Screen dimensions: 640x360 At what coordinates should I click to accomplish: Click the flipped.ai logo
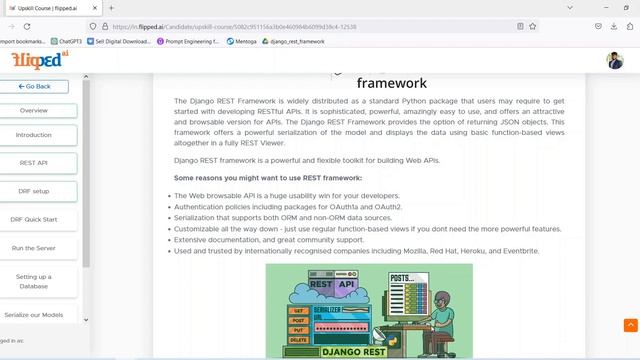(40, 60)
